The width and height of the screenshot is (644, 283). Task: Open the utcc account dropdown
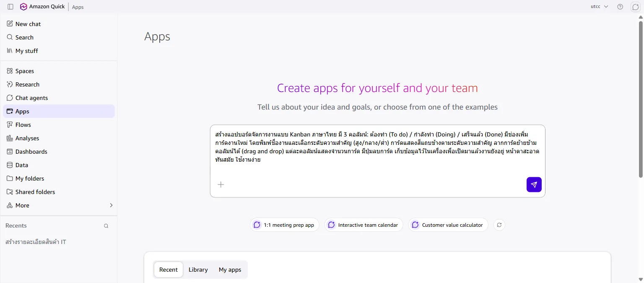[599, 7]
